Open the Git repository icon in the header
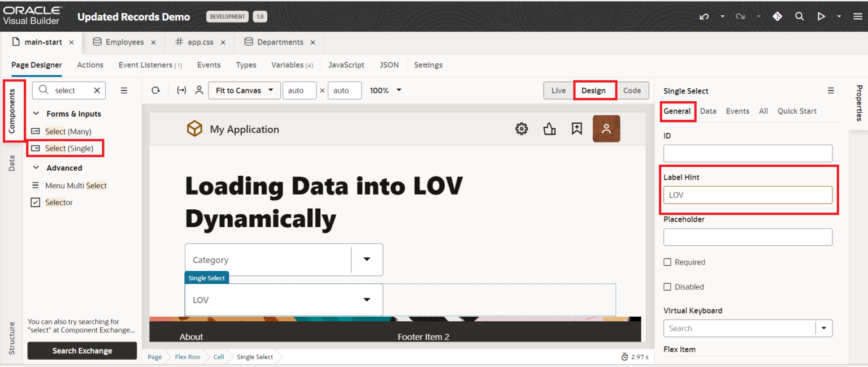The height and width of the screenshot is (367, 868). coord(777,16)
